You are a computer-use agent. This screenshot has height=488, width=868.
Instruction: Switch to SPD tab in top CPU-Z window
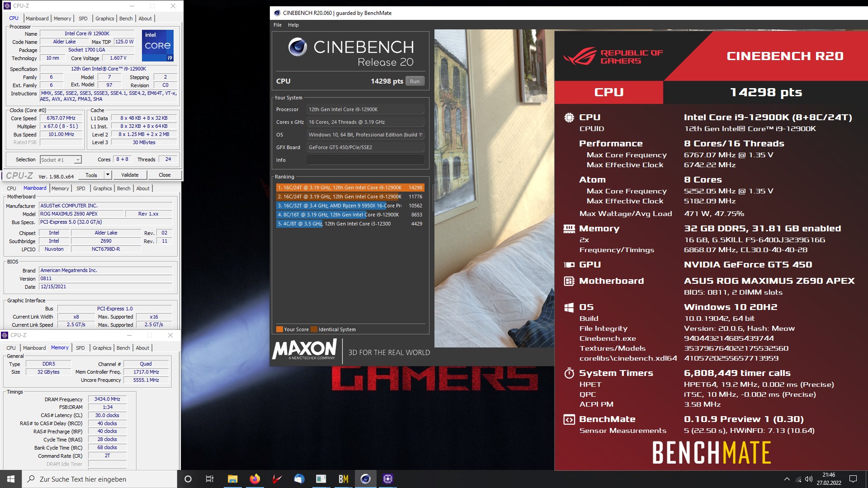coord(83,19)
